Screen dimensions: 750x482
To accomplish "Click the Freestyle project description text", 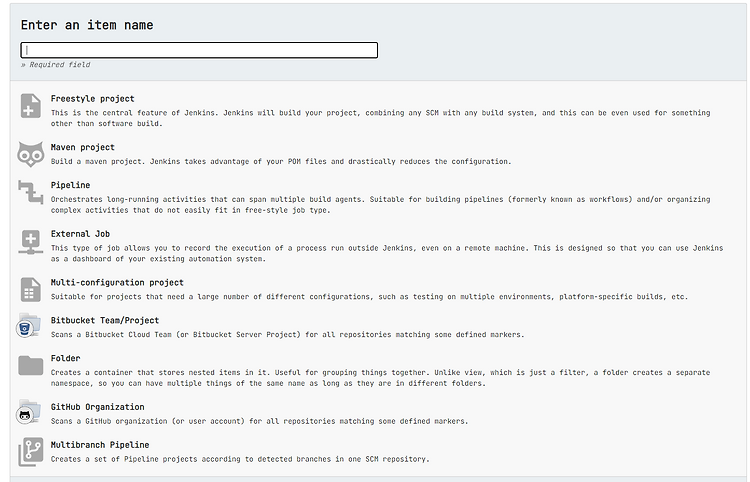I will pos(380,118).
